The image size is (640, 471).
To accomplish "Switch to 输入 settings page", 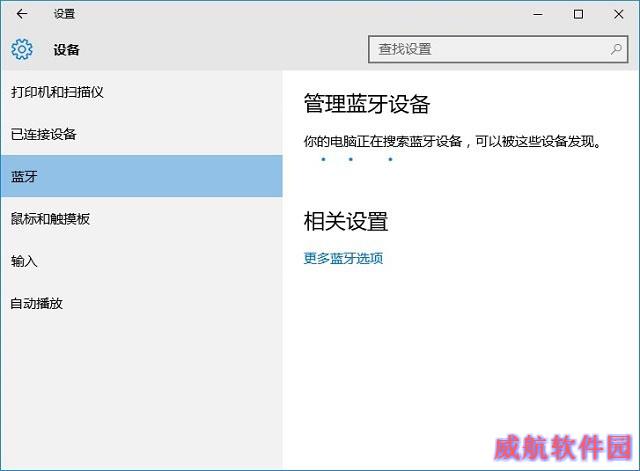I will [141, 261].
